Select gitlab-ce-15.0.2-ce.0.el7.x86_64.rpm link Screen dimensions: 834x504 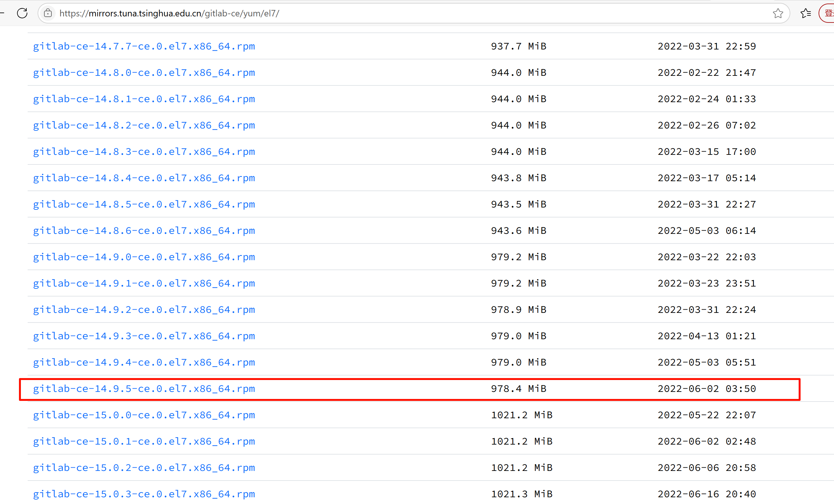pyautogui.click(x=144, y=468)
